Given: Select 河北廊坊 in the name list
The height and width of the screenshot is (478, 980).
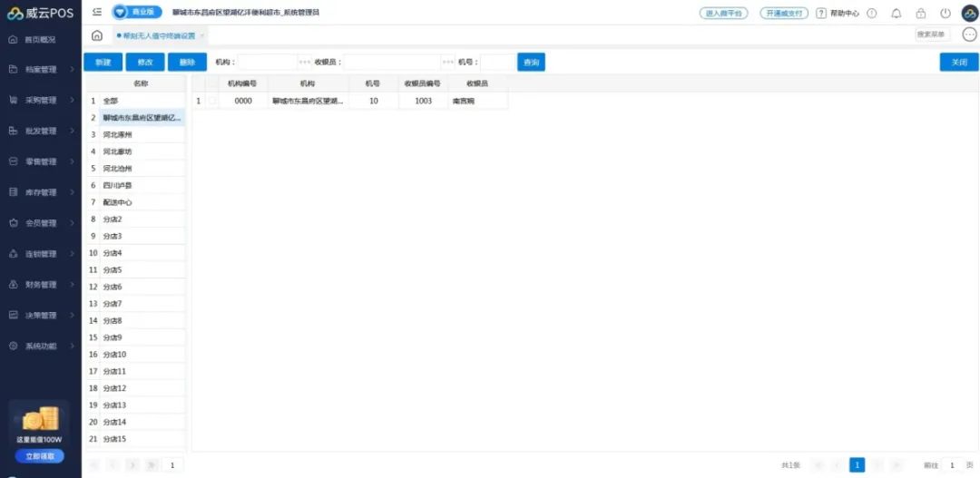Looking at the screenshot, I should (117, 151).
